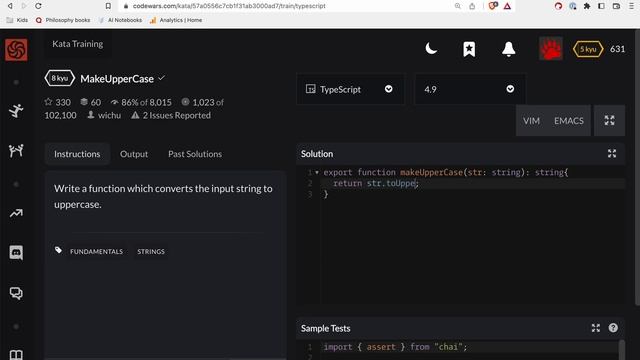Open the Brave shields lion icon
This screenshot has width=640, height=360.
click(x=492, y=6)
